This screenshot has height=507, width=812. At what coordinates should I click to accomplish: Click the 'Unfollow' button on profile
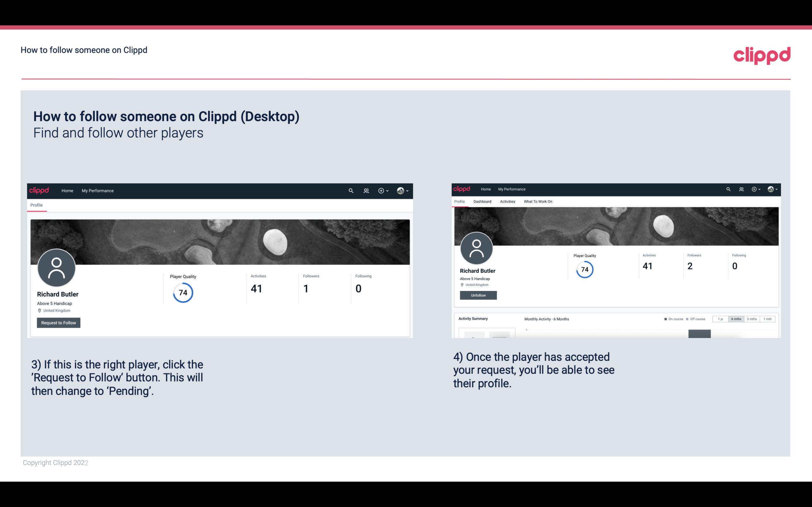click(477, 295)
